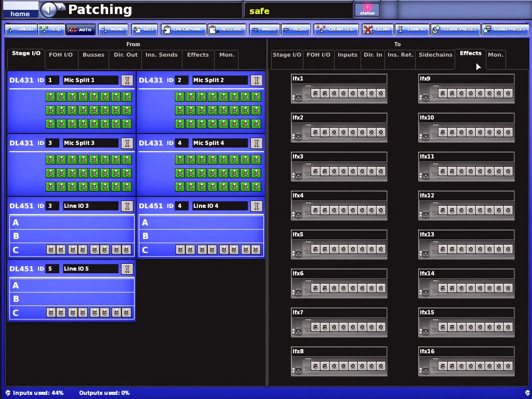Click first input connector on Ifx16
Viewport: 532px width, 399px height.
[443, 366]
